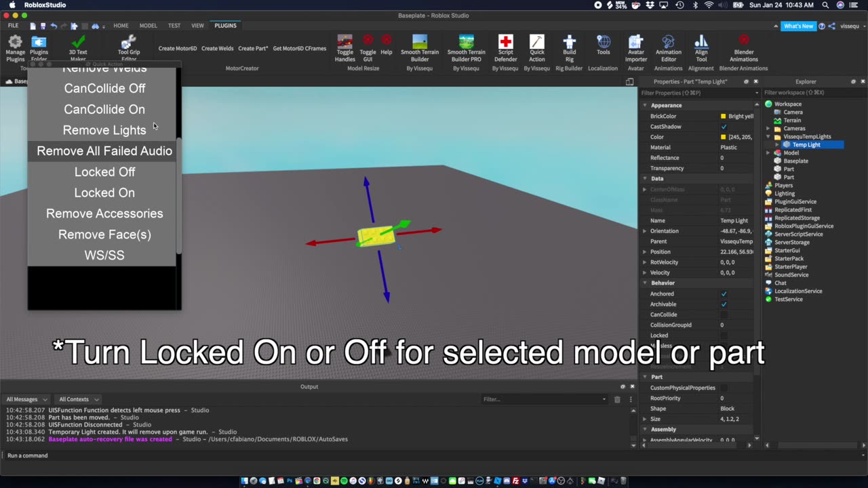Delete the Output log with the trash icon

pos(617,399)
